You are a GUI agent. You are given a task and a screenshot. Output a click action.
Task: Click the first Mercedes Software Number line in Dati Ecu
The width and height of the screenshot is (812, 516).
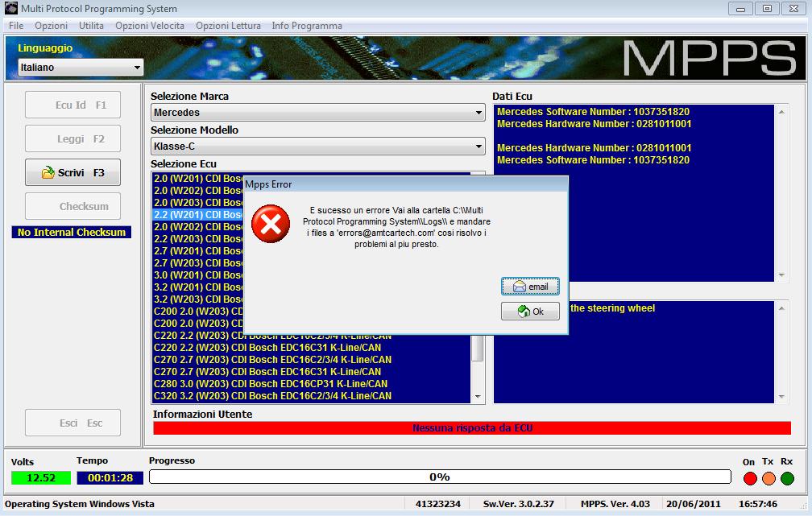point(593,111)
